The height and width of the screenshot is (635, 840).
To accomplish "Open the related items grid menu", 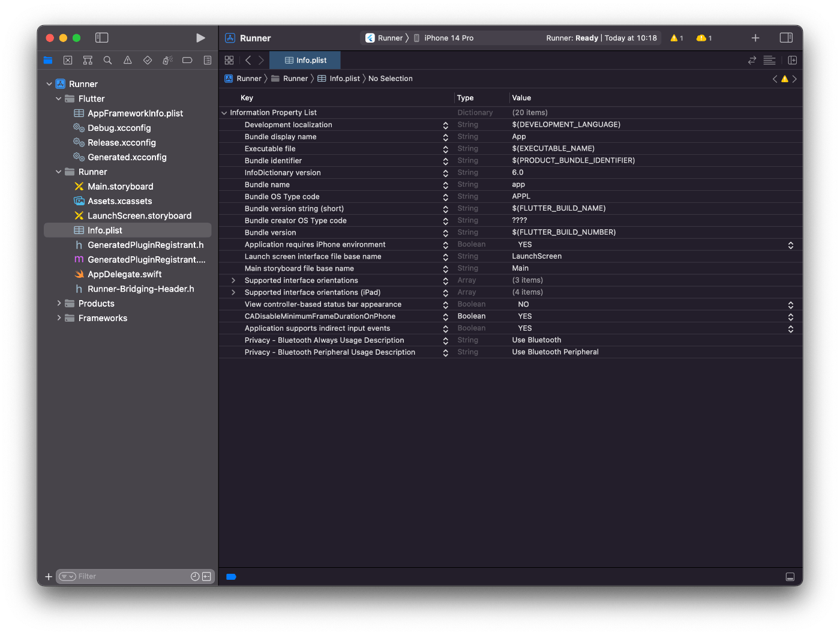I will (229, 60).
